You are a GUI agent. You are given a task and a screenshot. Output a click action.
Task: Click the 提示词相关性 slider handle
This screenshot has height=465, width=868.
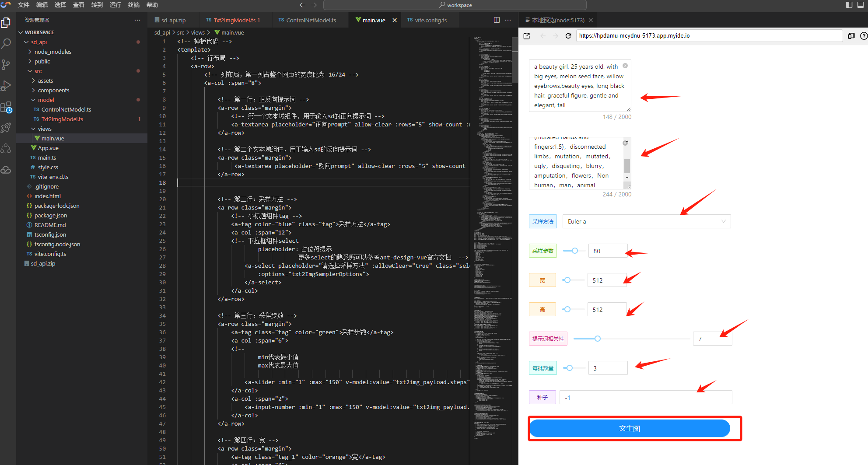pos(598,339)
